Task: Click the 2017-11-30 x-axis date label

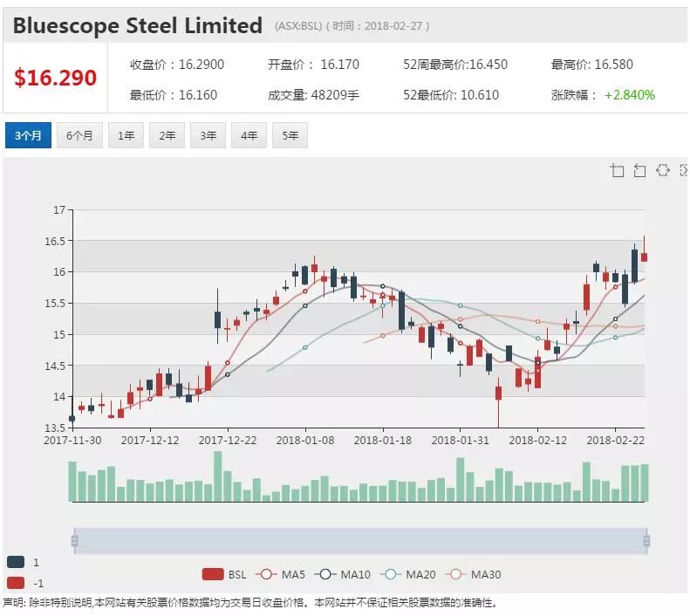Action: pos(72,441)
